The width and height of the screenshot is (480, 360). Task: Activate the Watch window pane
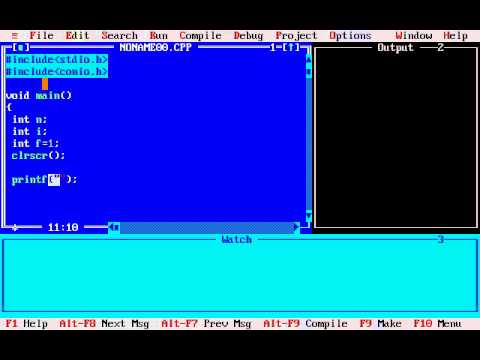coord(240,275)
